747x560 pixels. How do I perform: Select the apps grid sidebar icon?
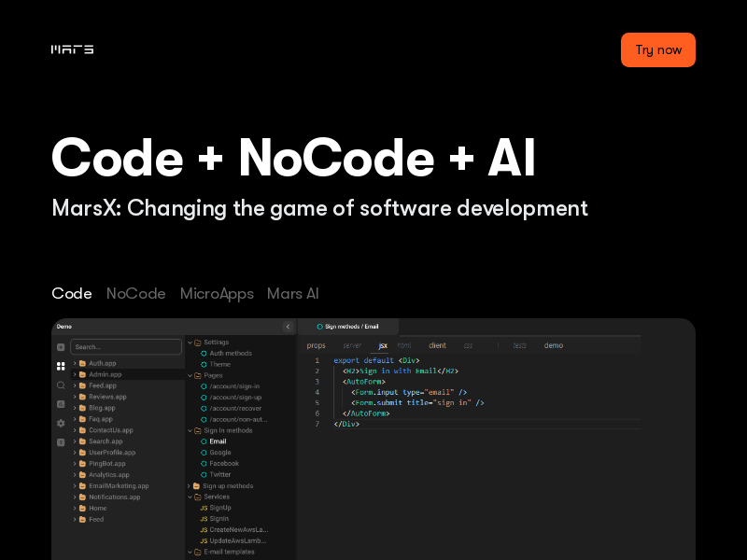tap(61, 366)
